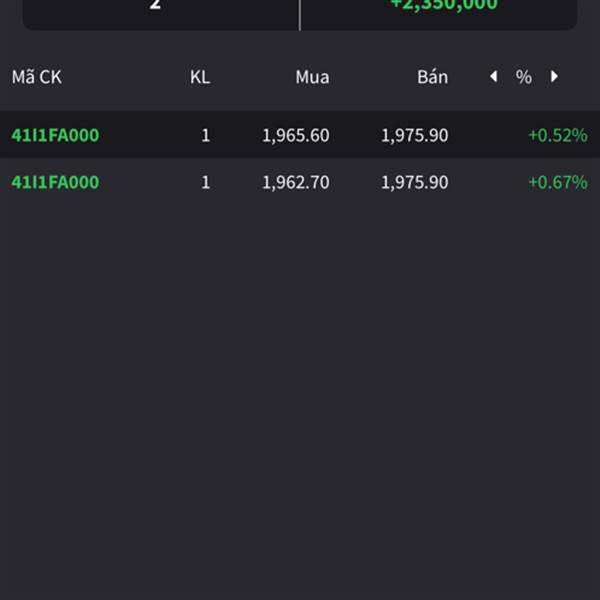Click the KL quantity in the 1,965.60 row
Image resolution: width=600 pixels, height=600 pixels.
[206, 135]
